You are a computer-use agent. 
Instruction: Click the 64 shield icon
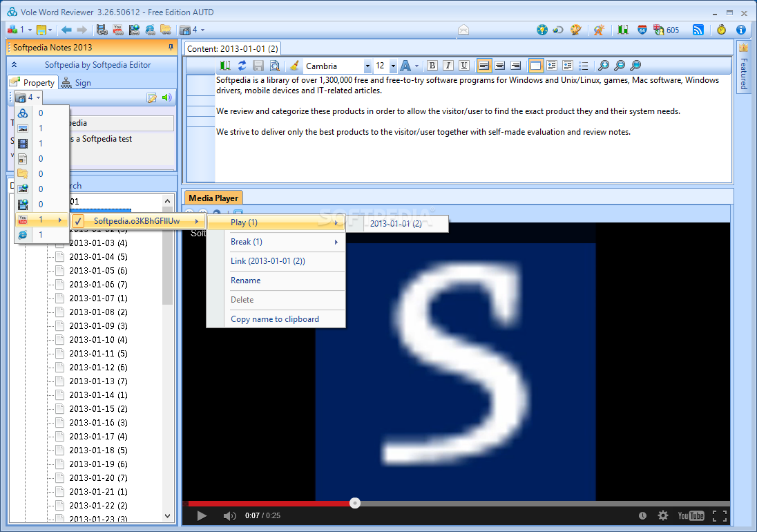click(642, 30)
